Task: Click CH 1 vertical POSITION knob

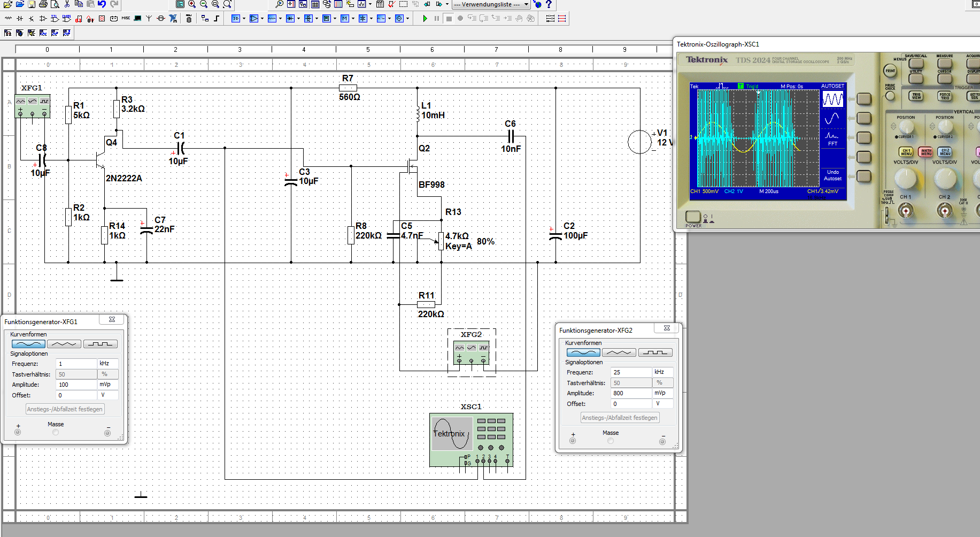Action: tap(906, 127)
